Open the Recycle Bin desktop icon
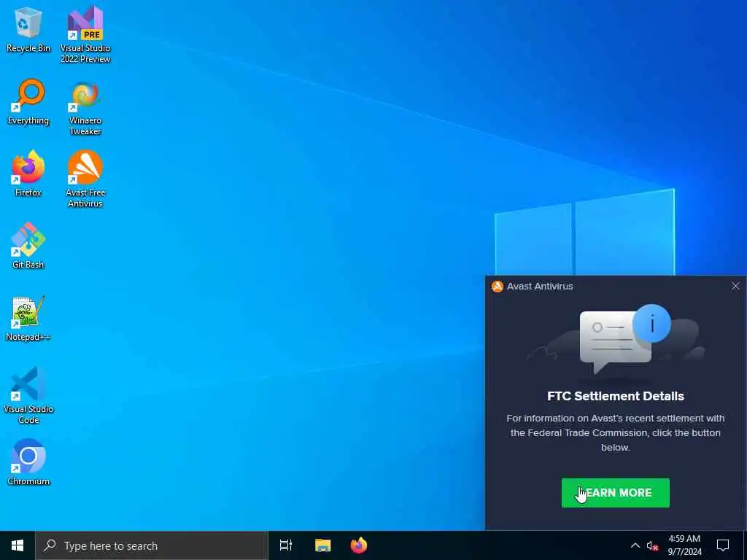Viewport: 747px width, 560px height. coord(28,29)
